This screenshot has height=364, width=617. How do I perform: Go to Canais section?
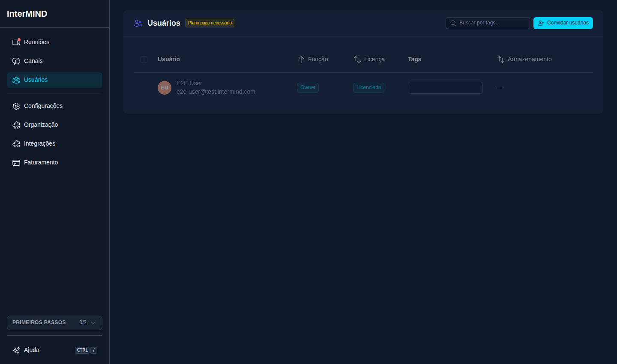click(x=54, y=61)
